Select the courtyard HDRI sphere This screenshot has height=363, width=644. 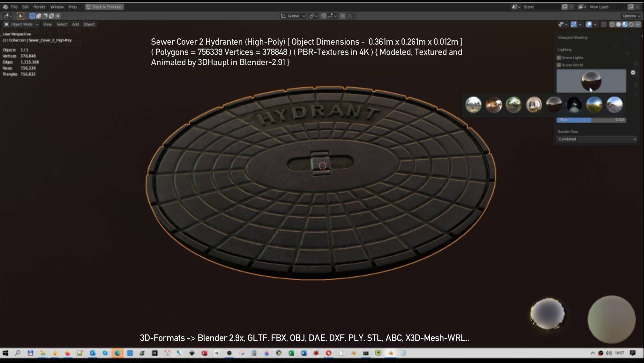click(494, 104)
